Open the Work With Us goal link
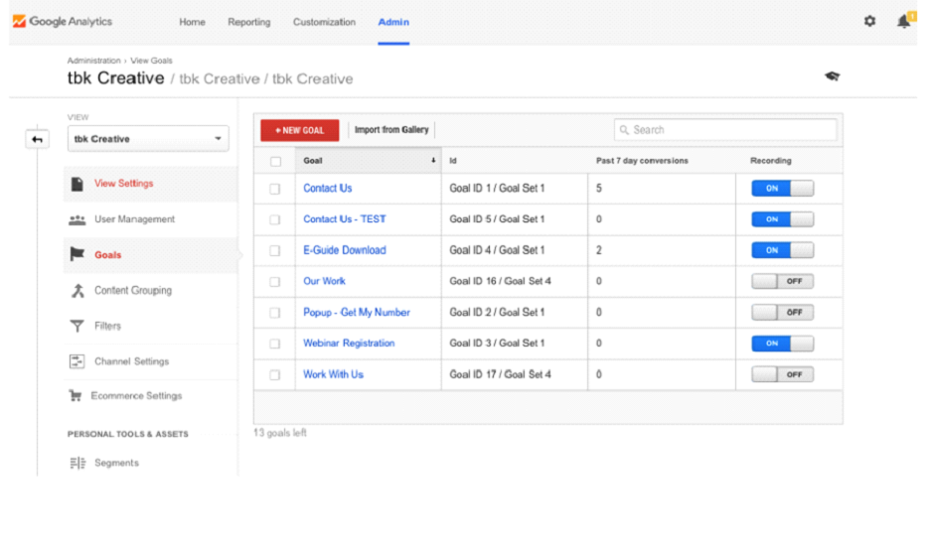The height and width of the screenshot is (560, 930). [x=333, y=374]
